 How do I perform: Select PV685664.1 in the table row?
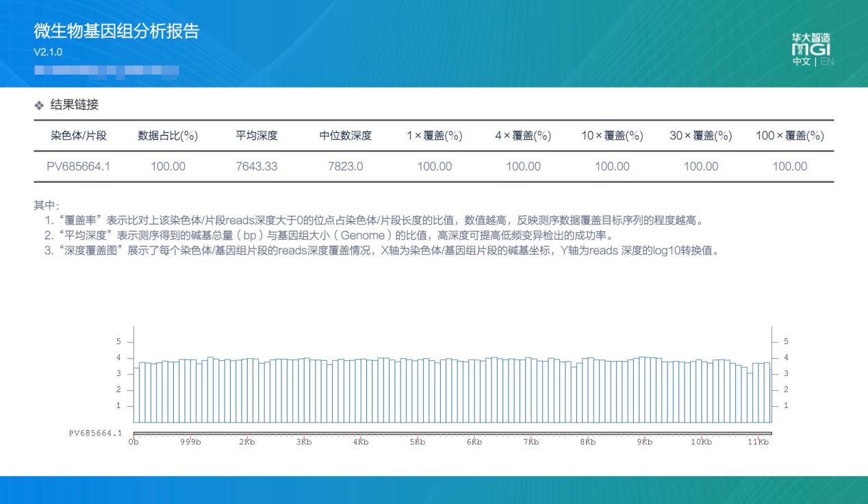tap(79, 166)
